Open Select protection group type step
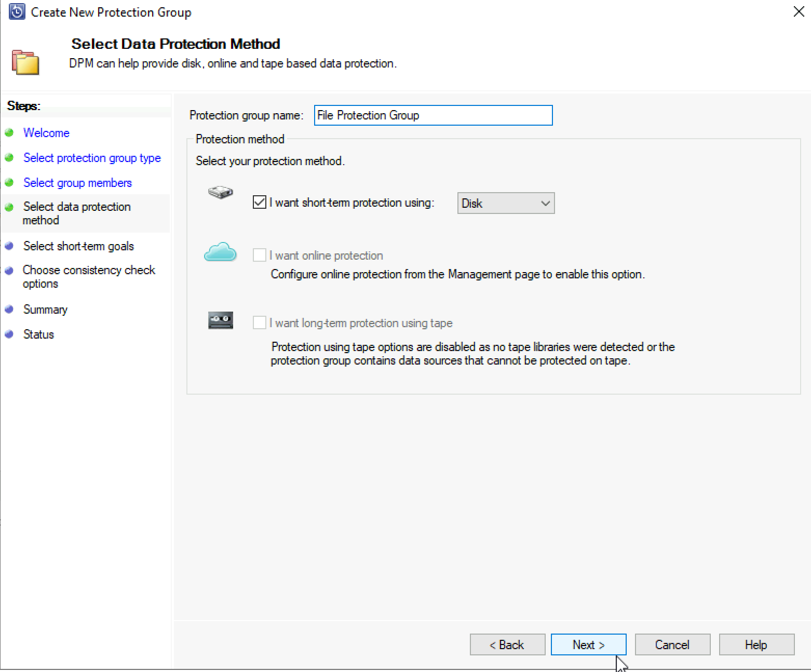This screenshot has height=672, width=811. coord(92,158)
